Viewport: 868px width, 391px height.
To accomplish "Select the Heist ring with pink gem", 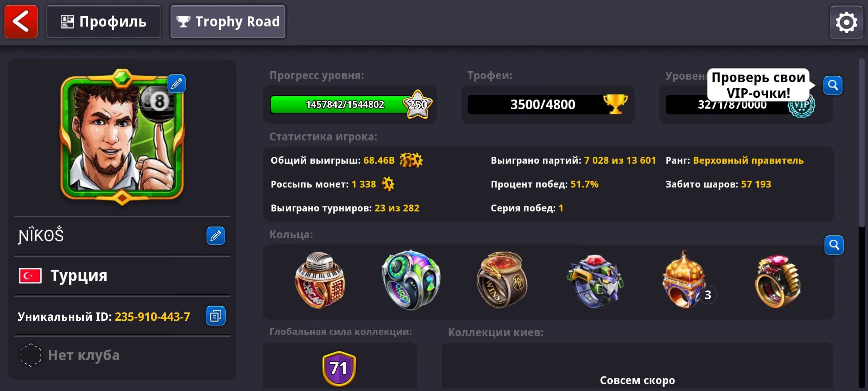I will [x=778, y=281].
